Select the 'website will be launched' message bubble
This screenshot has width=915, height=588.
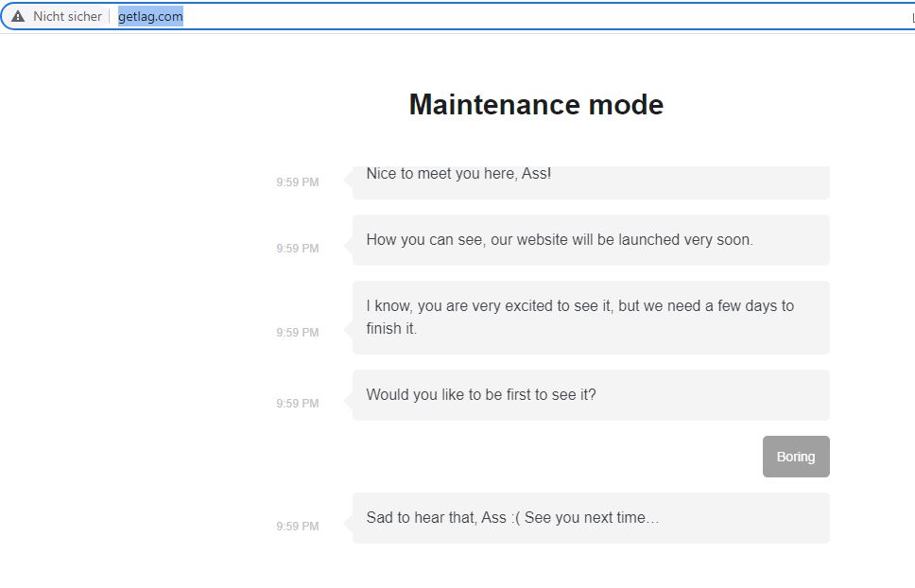click(x=591, y=240)
